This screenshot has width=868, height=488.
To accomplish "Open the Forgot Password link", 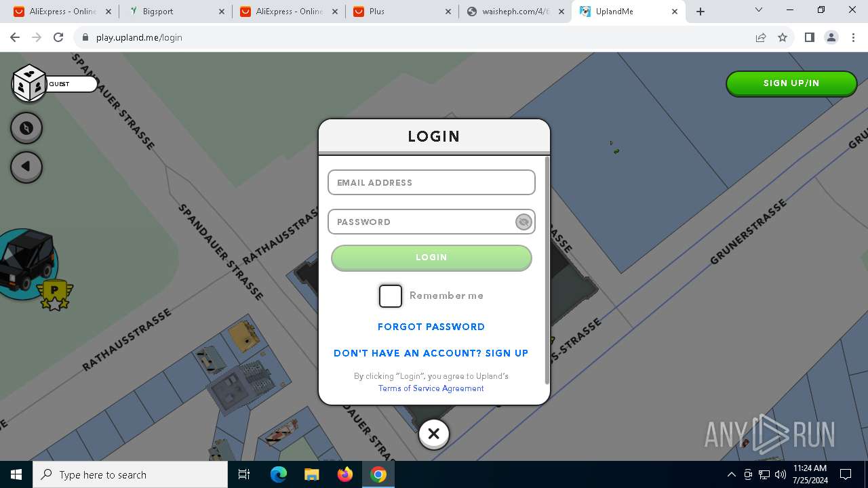I will 431,327.
